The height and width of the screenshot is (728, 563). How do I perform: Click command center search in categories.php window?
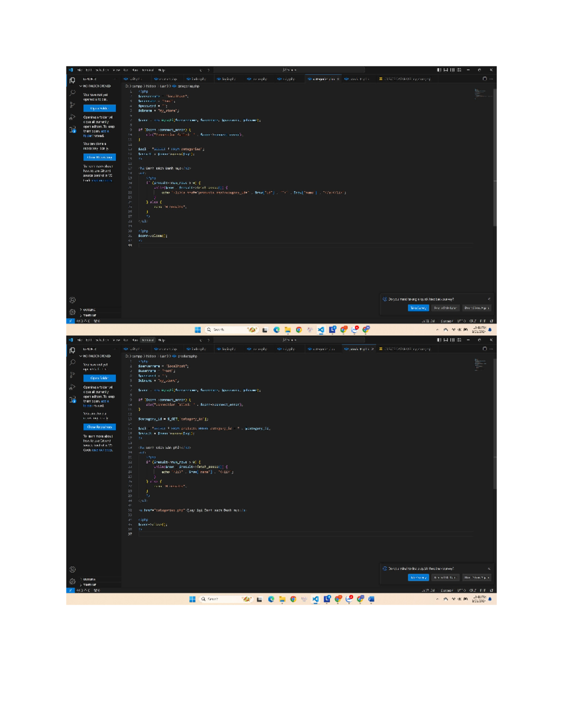pyautogui.click(x=289, y=70)
